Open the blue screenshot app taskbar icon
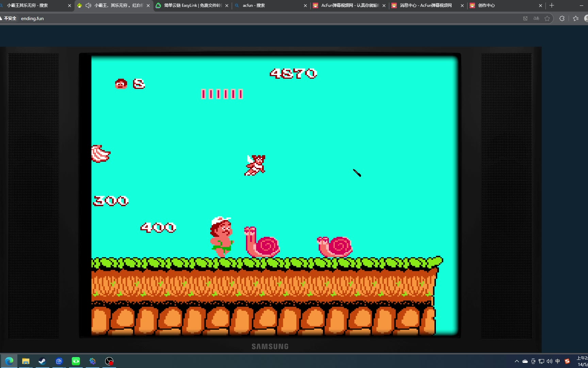The width and height of the screenshot is (588, 368). coord(59,361)
